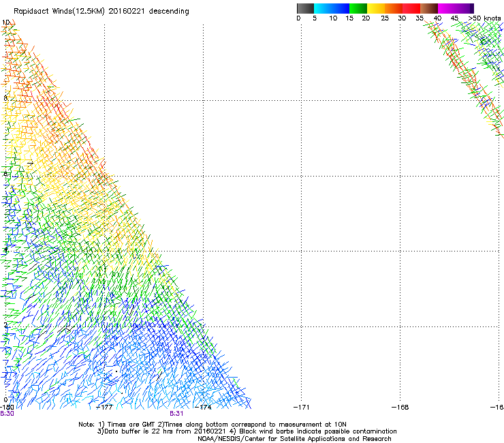
Task: Select the yellow 20–25 knot legend segment
Action: [x=376, y=8]
